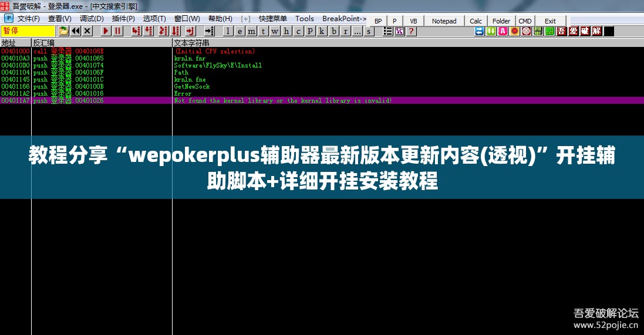Open the BreakPoint-> menu
This screenshot has width=644, height=335.
(344, 18)
